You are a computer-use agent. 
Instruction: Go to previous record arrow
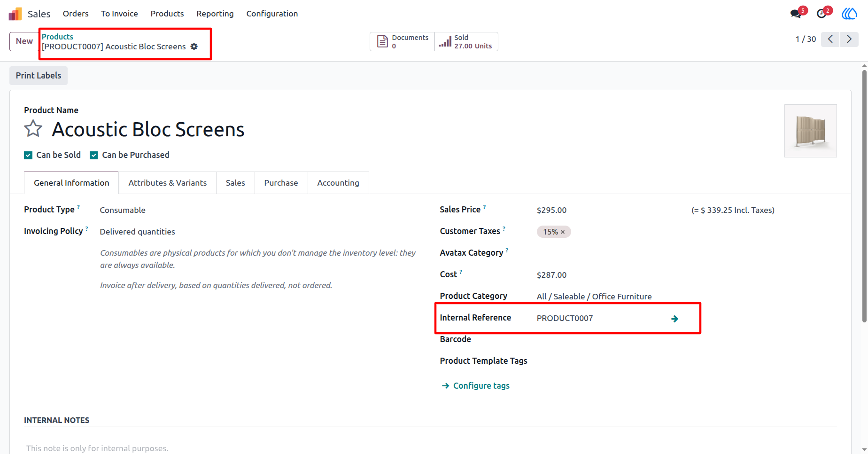[830, 39]
